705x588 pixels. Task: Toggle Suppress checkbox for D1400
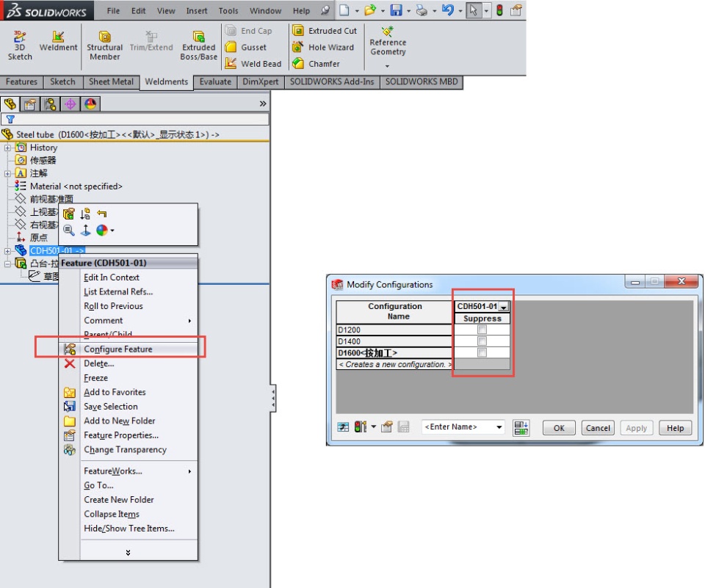tap(482, 341)
